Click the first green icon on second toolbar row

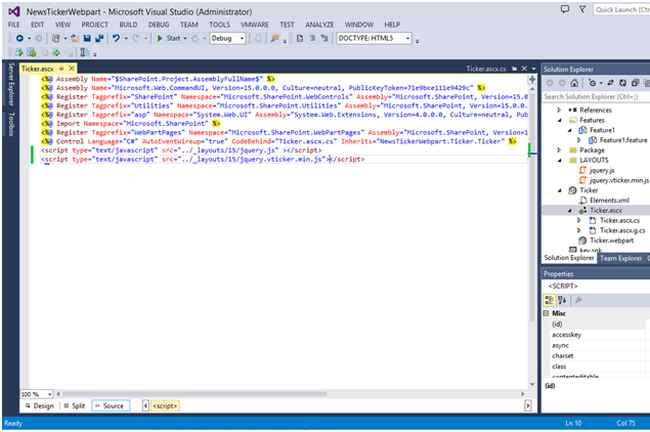pos(19,53)
